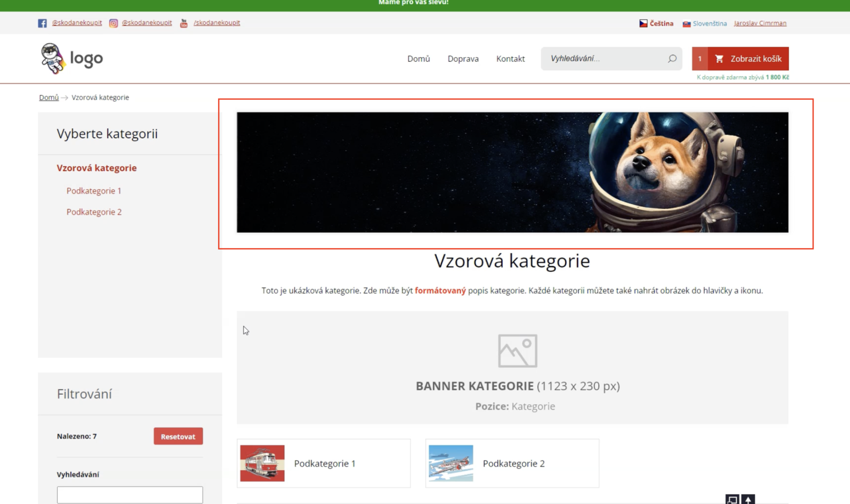Viewport: 850px width, 504px height.
Task: Click the Vzorová kategorie page heading
Action: click(x=512, y=261)
